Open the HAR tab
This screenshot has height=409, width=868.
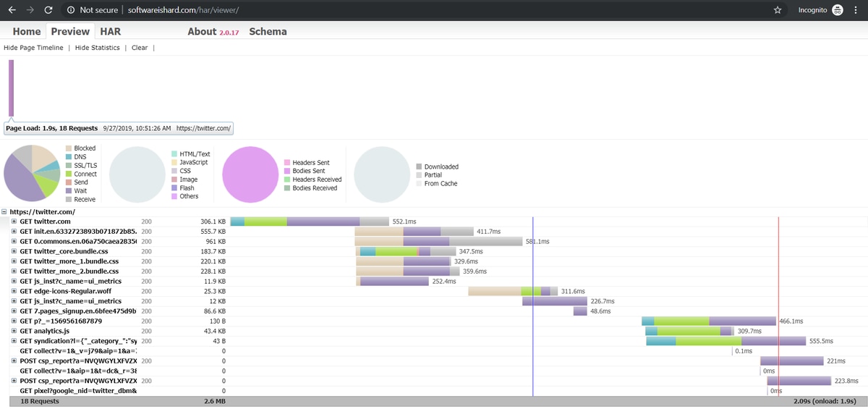tap(110, 31)
